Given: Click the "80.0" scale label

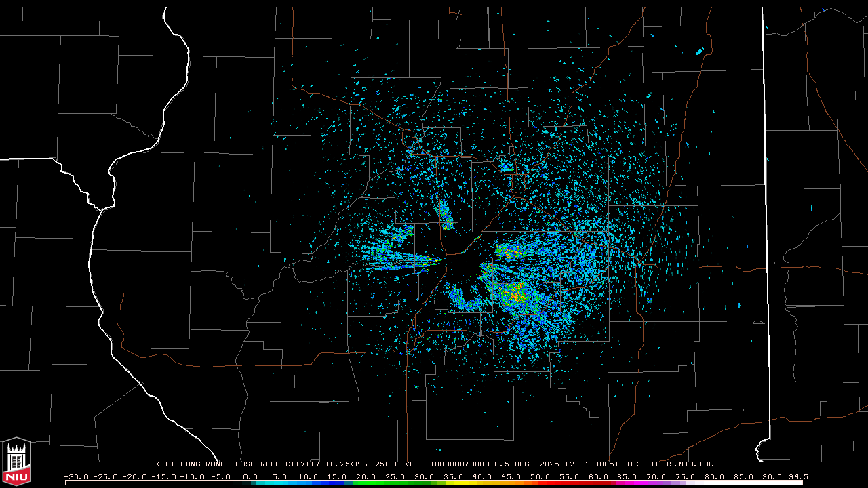Looking at the screenshot, I should click(x=714, y=476).
